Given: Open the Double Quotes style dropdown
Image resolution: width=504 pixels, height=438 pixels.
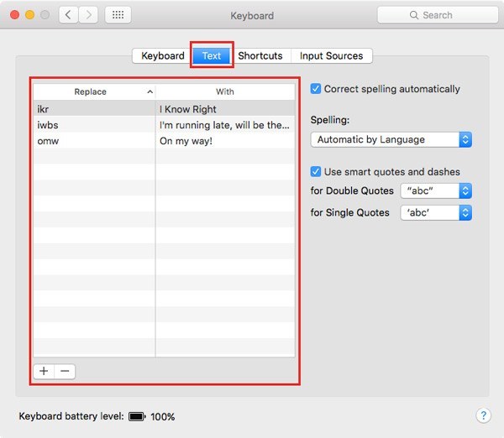Looking at the screenshot, I should click(x=436, y=190).
